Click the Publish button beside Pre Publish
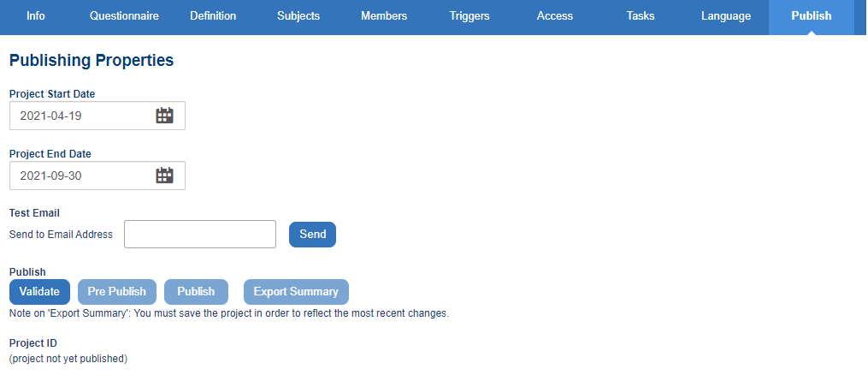 pos(196,292)
